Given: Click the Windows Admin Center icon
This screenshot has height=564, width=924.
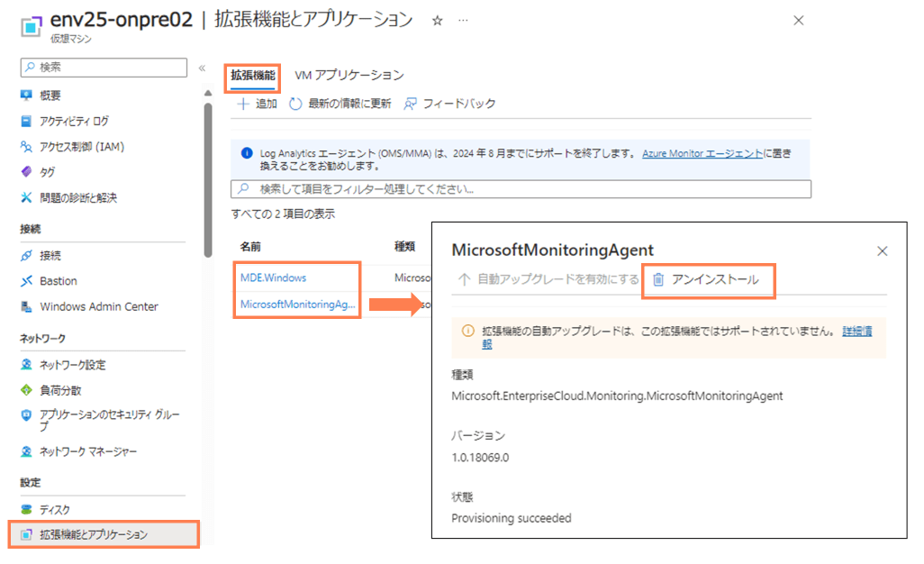Looking at the screenshot, I should (x=26, y=306).
